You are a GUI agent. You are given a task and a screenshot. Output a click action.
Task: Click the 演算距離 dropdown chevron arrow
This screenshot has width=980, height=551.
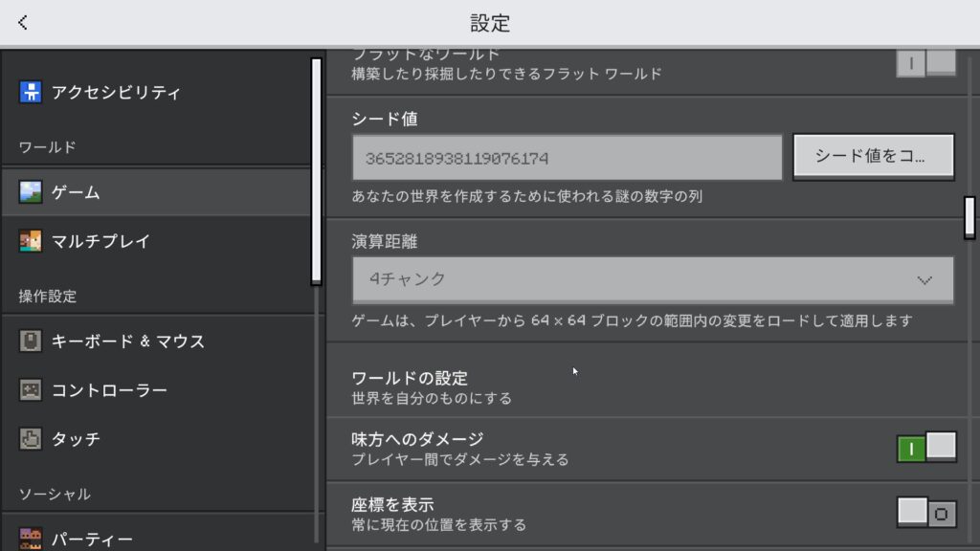click(924, 280)
